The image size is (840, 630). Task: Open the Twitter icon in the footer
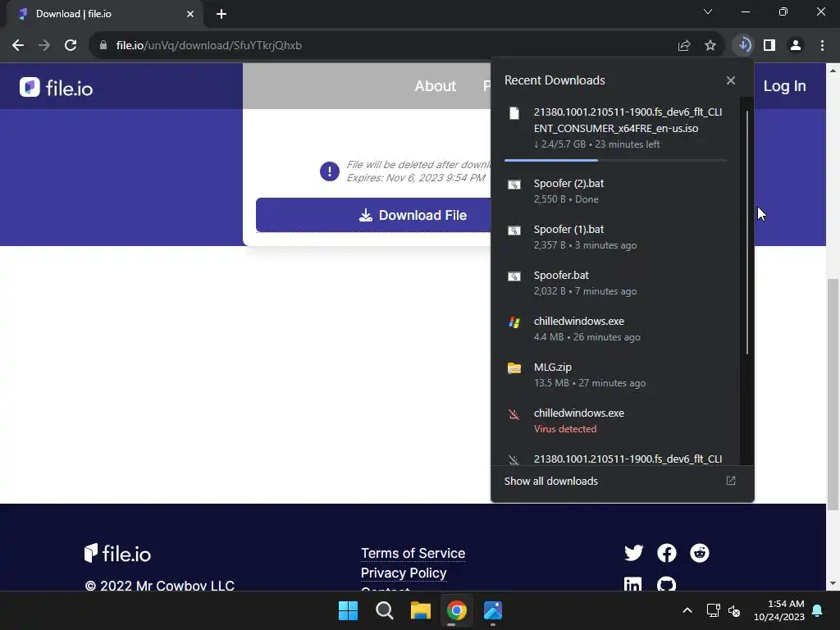pyautogui.click(x=634, y=553)
